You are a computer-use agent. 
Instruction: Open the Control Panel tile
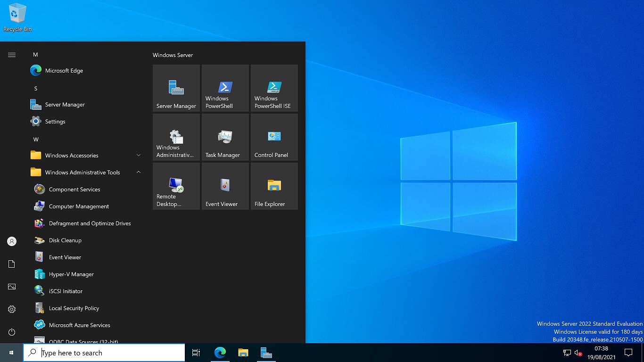pos(274,137)
